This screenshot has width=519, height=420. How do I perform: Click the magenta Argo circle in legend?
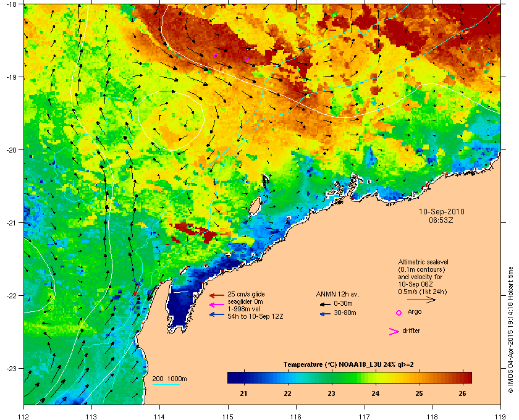(x=399, y=313)
